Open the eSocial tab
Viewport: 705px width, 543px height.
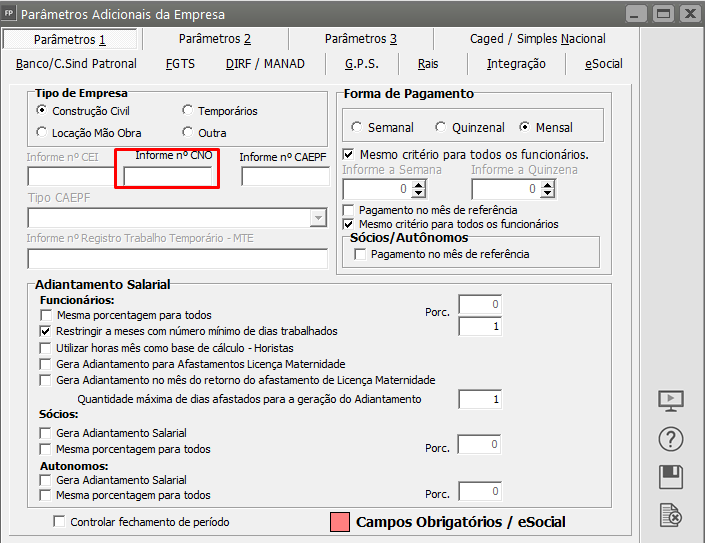pos(605,64)
